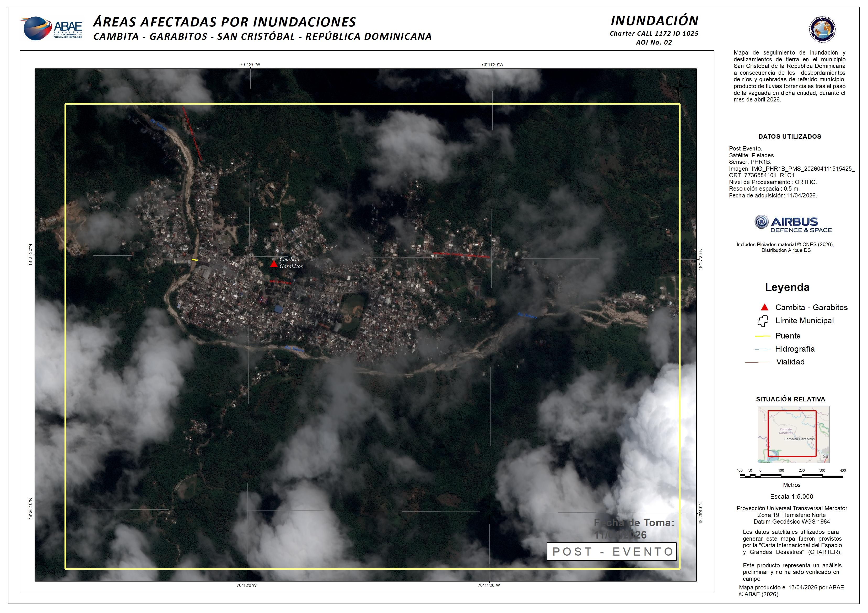Click the metric scale bar
The width and height of the screenshot is (868, 613).
tap(791, 476)
